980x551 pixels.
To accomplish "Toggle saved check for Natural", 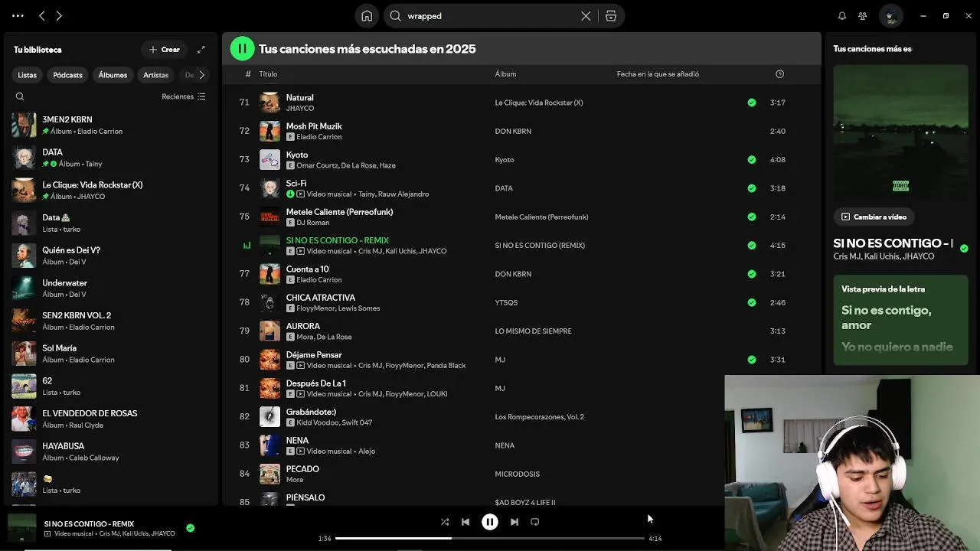I will tap(752, 103).
